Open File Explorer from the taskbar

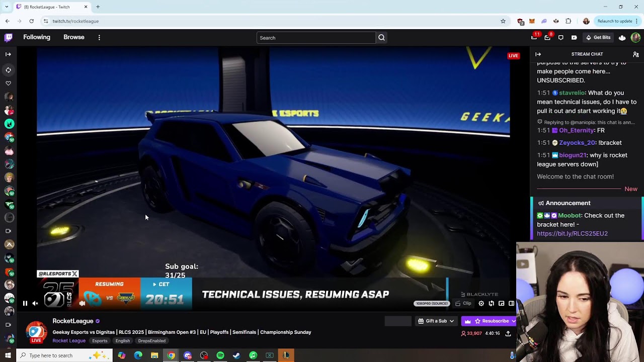point(154,355)
